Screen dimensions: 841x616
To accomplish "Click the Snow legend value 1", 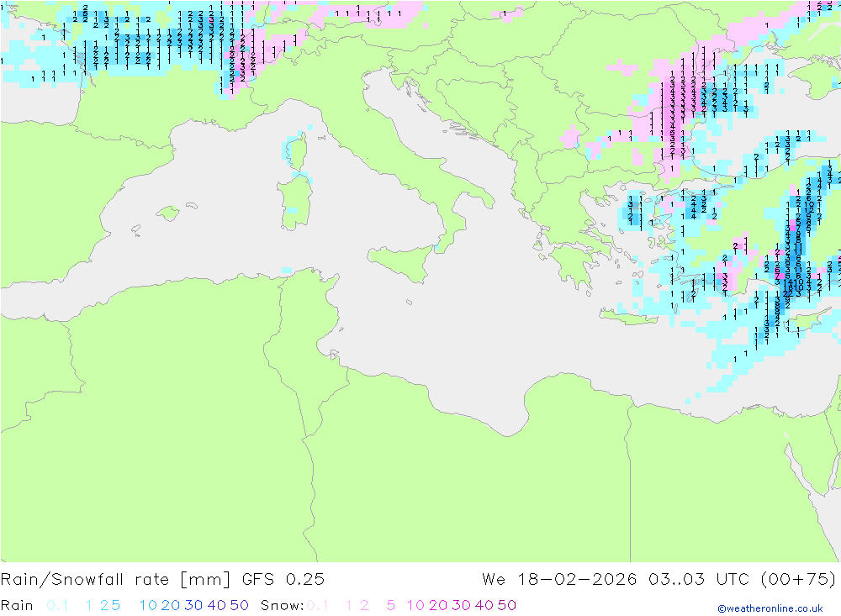I will [349, 605].
